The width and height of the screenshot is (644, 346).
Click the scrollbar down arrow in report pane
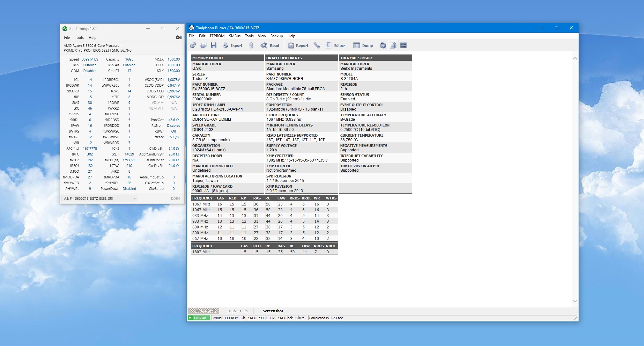point(575,301)
